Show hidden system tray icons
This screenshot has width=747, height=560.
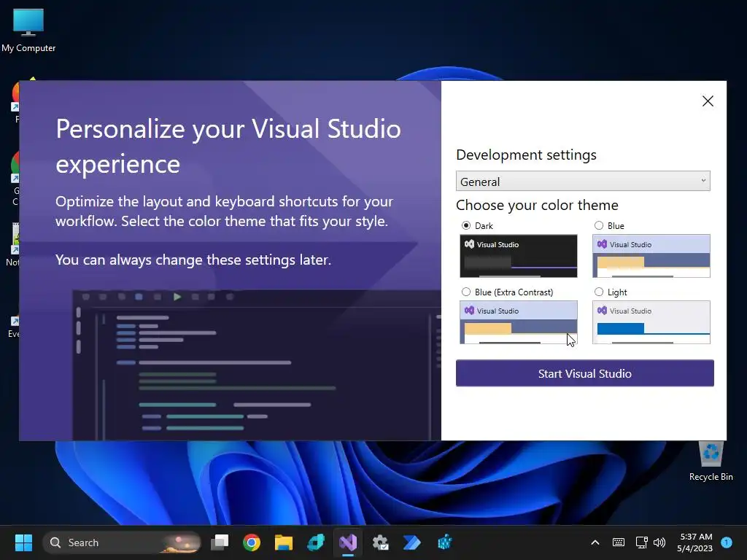tap(595, 542)
